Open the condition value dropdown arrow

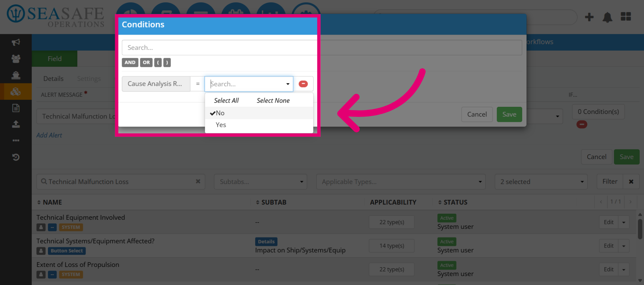point(288,84)
